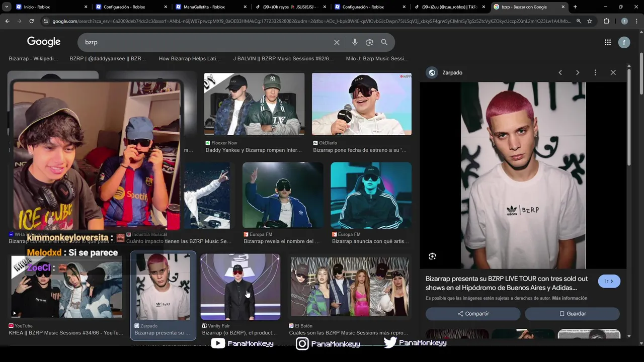Click the zoom magnifier in address bar
The height and width of the screenshot is (362, 644).
[x=579, y=21]
